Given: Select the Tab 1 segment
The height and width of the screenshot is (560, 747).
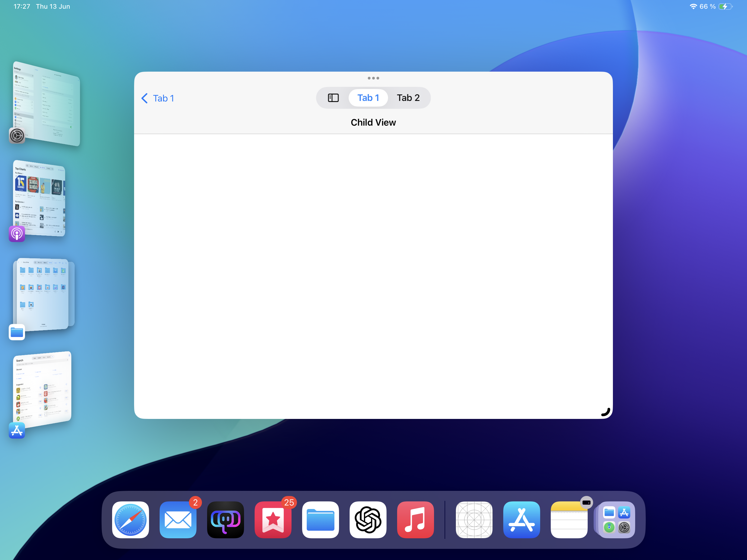Looking at the screenshot, I should pos(368,98).
